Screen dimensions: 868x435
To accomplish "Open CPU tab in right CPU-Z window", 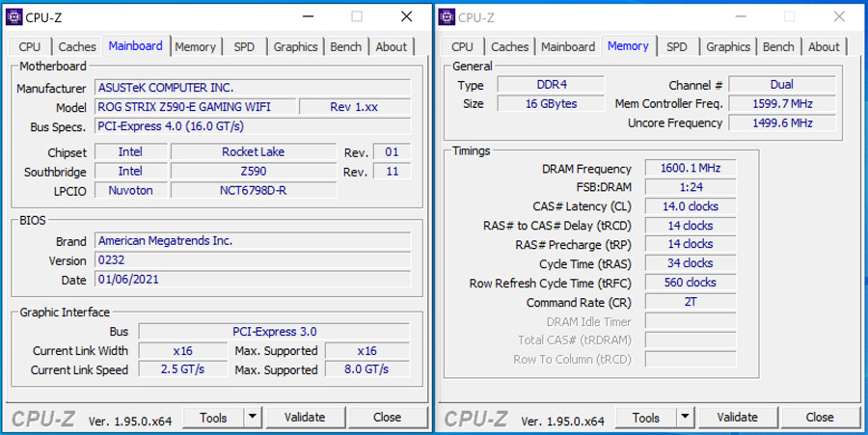I will [x=462, y=47].
